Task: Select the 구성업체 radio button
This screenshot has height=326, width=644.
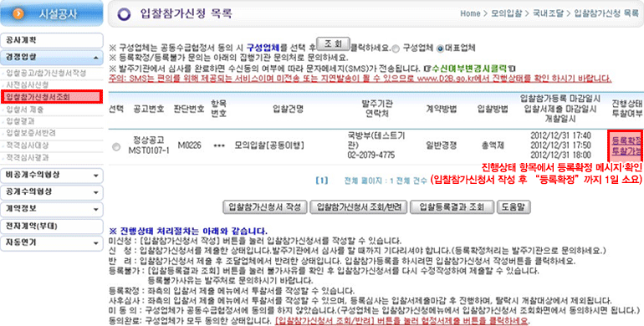Action: (396, 48)
